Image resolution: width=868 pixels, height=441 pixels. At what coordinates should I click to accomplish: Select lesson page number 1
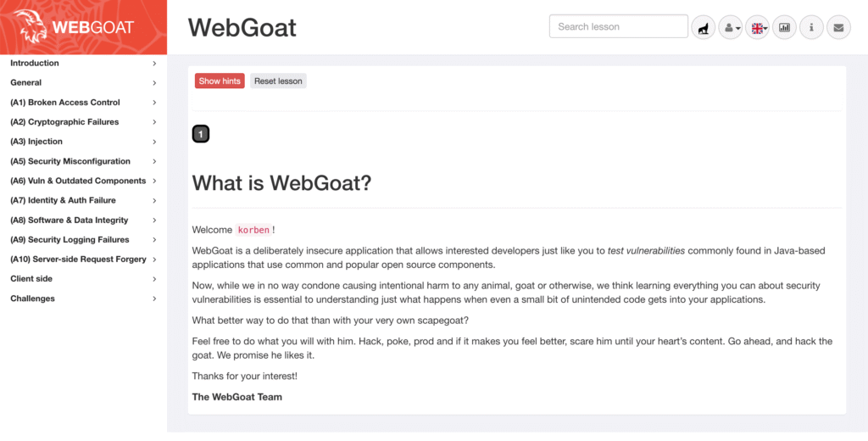tap(201, 134)
